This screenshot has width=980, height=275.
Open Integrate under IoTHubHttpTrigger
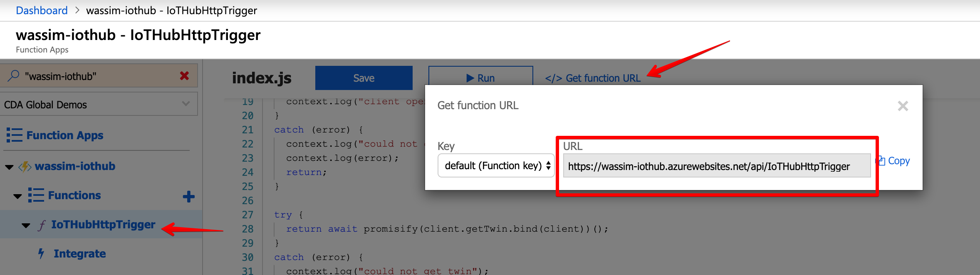pos(79,254)
